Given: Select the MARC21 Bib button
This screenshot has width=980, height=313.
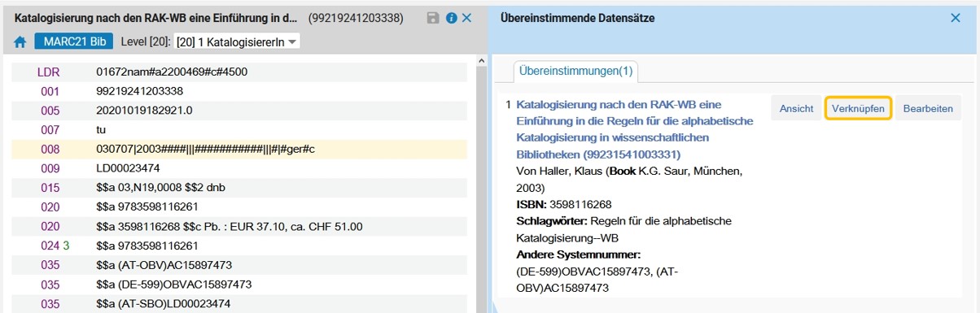Looking at the screenshot, I should click(74, 41).
